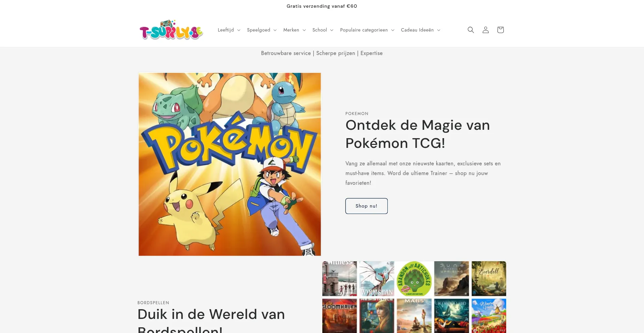
Task: Open the Populaire categorieen menu
Action: [x=367, y=30]
